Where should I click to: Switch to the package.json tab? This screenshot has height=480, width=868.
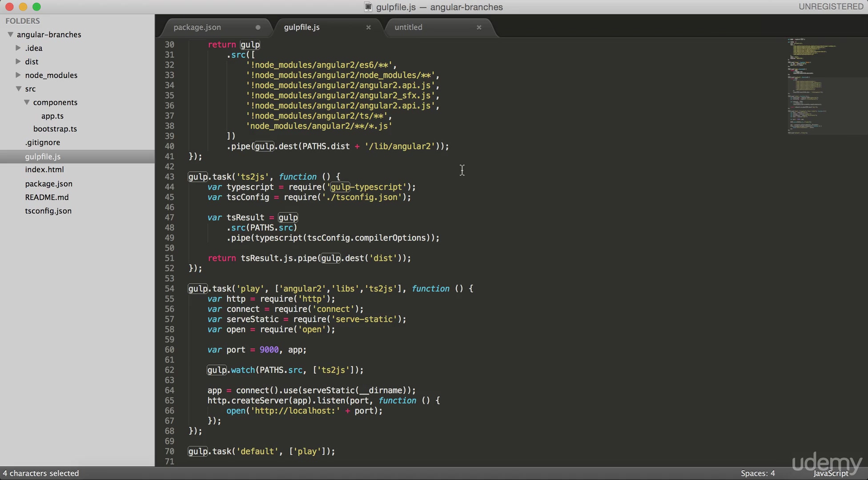point(197,27)
